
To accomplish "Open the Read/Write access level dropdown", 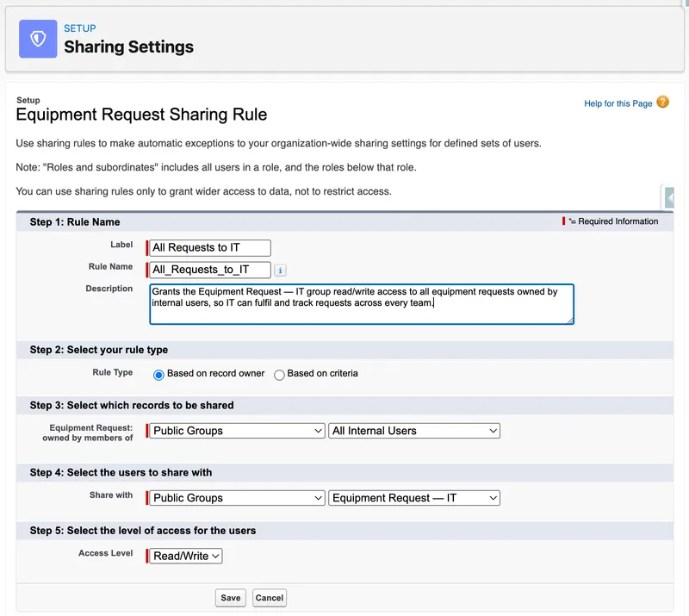I will [186, 556].
